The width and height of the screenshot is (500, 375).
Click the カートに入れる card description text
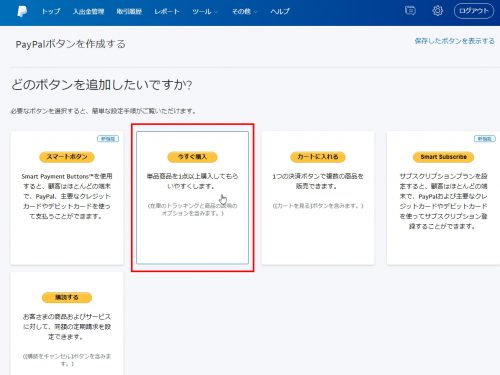point(318,181)
